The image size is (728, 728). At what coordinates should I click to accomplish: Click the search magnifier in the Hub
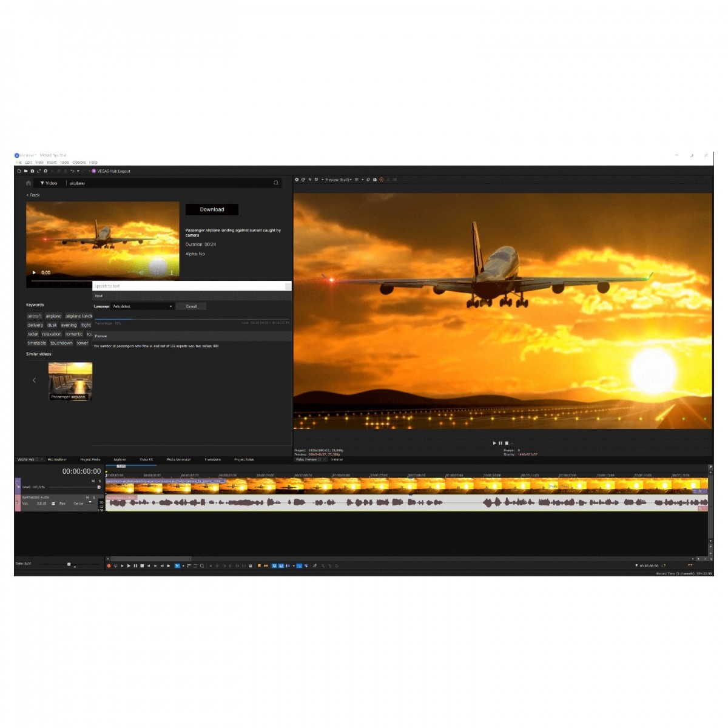pyautogui.click(x=275, y=183)
